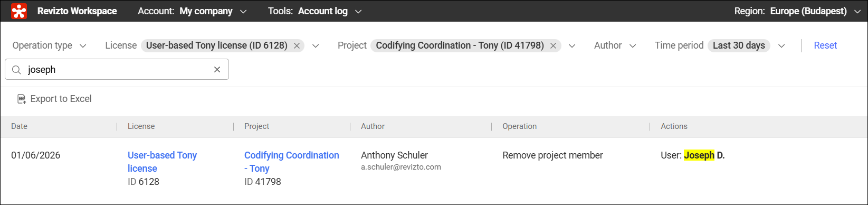
Task: Expand the License filter chevron
Action: click(316, 46)
